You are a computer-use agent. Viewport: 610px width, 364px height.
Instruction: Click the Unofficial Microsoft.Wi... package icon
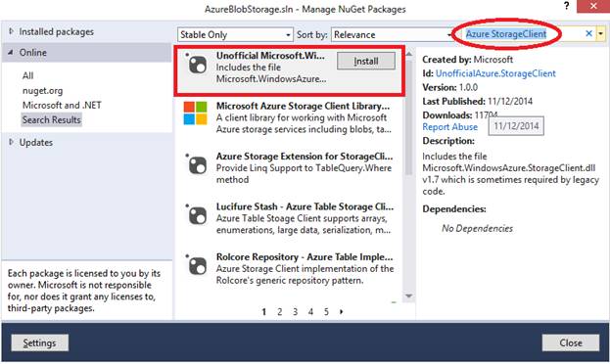pyautogui.click(x=197, y=65)
